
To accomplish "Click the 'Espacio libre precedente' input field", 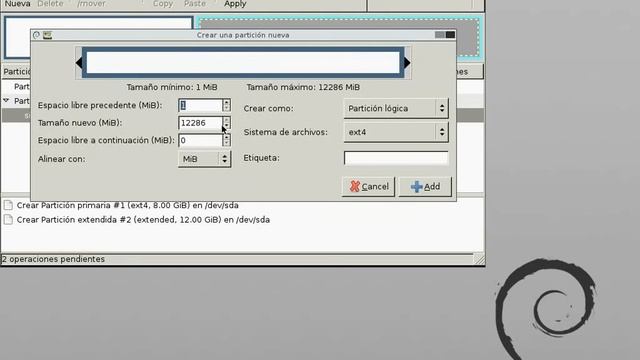I will tap(200, 105).
